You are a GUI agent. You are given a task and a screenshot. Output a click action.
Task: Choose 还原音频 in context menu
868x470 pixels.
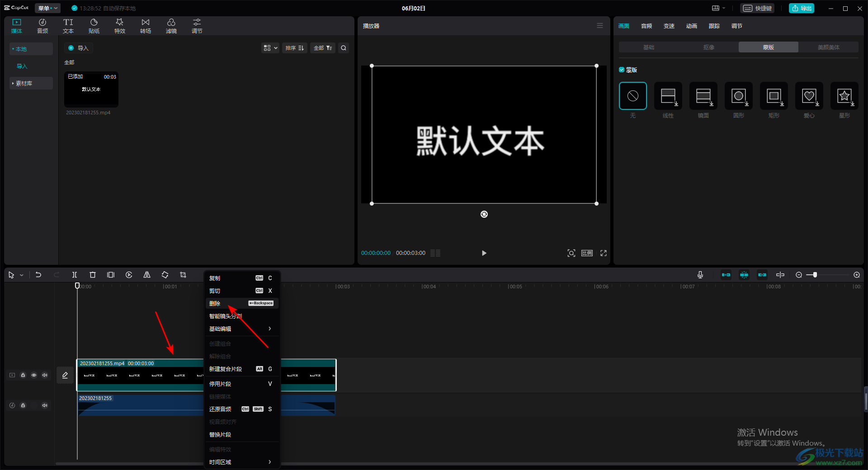tap(242, 409)
